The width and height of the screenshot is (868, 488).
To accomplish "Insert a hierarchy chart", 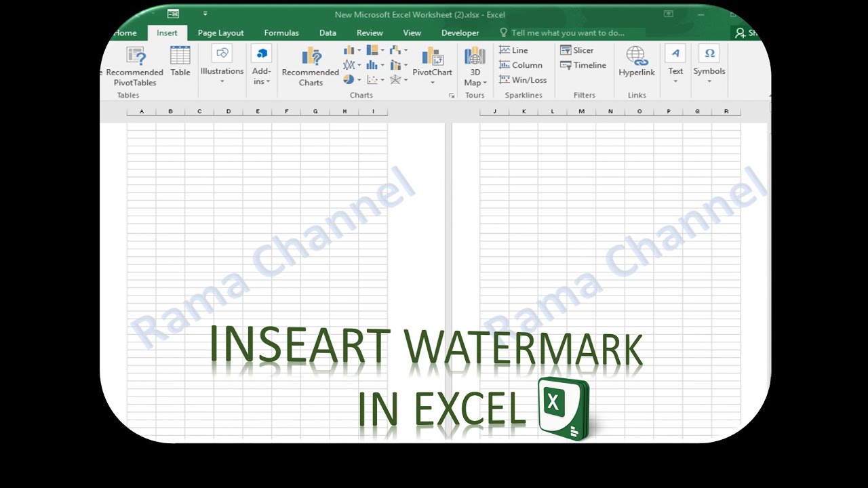I will [x=375, y=50].
